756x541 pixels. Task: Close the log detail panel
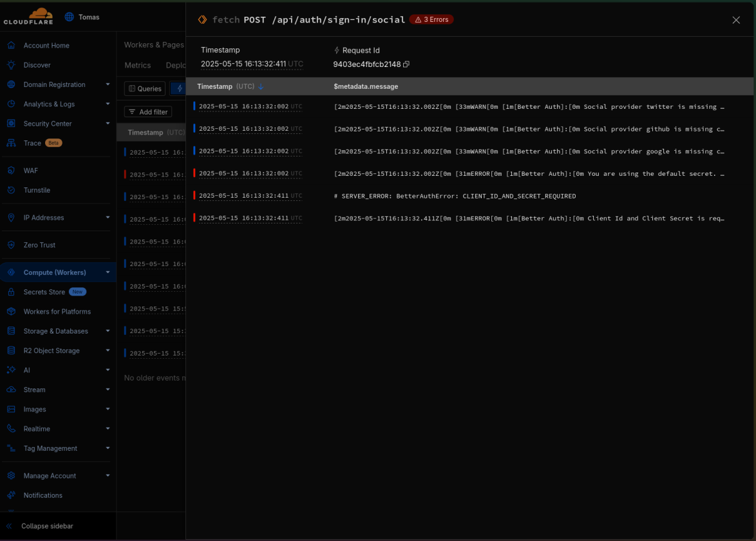(736, 20)
